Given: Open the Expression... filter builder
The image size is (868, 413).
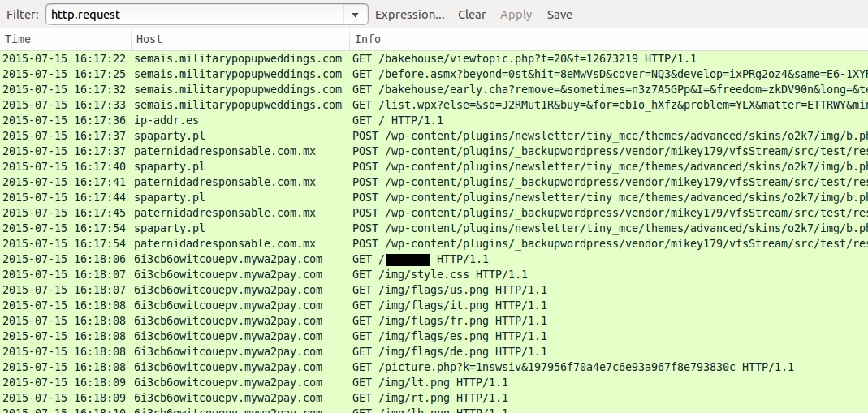Looking at the screenshot, I should pos(409,15).
